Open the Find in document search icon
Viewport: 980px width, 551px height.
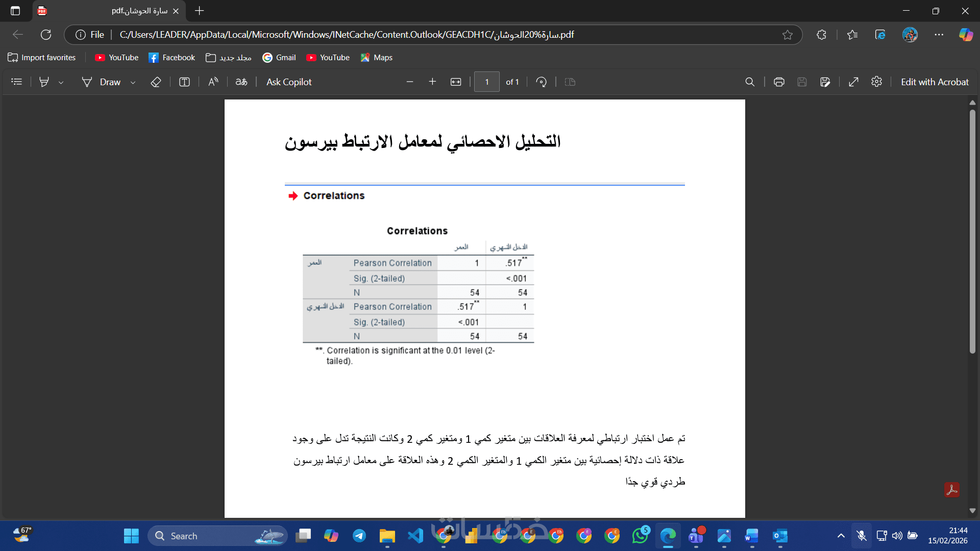tap(750, 82)
